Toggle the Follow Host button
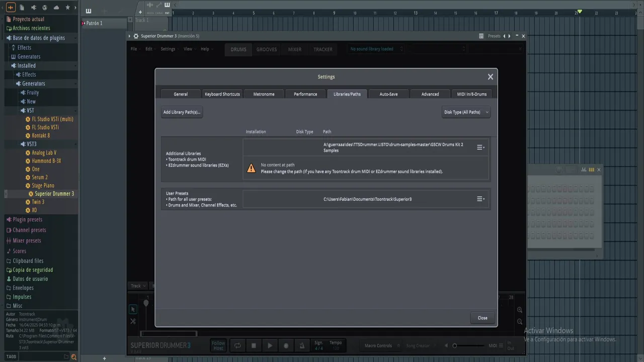Image resolution: width=644 pixels, height=362 pixels. [218, 345]
